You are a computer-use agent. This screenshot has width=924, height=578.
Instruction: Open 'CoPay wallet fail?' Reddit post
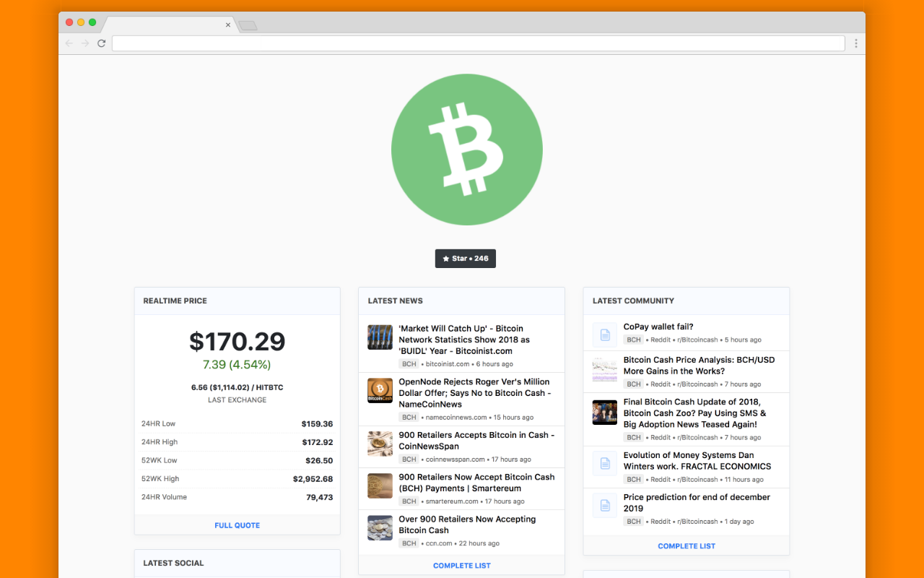pyautogui.click(x=658, y=327)
